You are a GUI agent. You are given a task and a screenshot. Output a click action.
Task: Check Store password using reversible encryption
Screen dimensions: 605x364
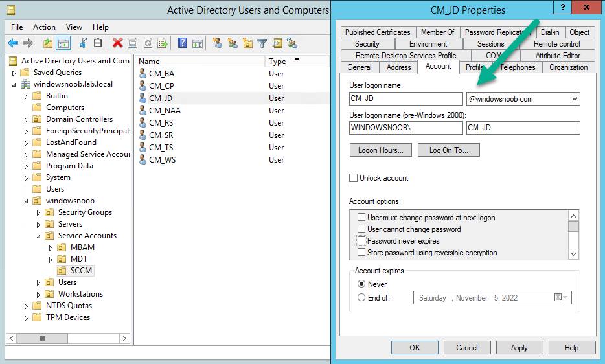point(361,252)
